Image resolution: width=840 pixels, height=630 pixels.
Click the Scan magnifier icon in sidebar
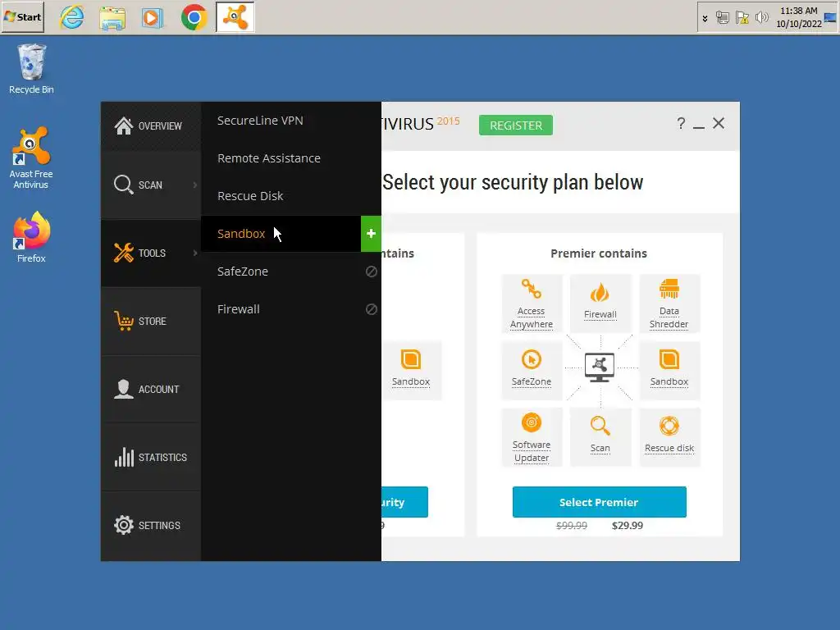pyautogui.click(x=123, y=185)
